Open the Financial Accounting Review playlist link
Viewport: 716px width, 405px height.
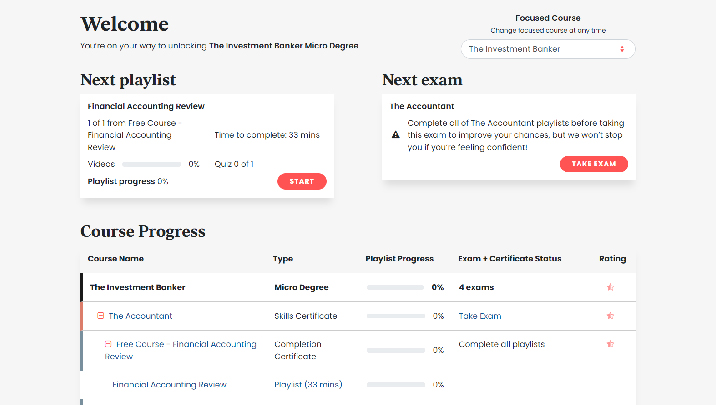169,384
